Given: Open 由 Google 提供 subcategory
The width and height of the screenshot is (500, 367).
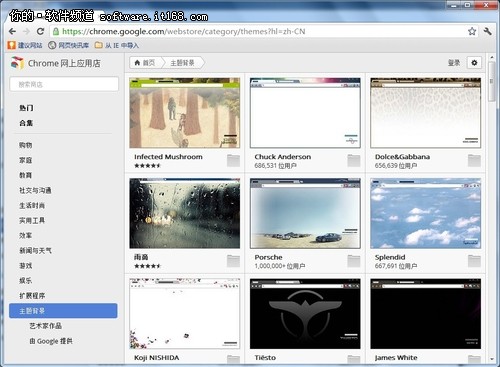Looking at the screenshot, I should 51,341.
